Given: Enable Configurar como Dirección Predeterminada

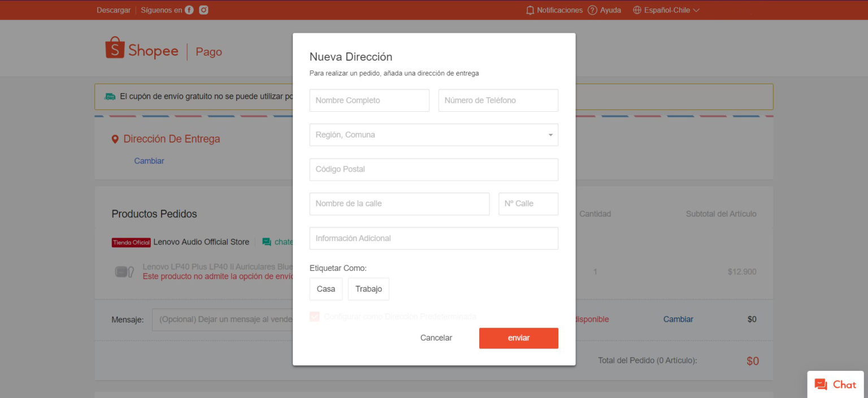Looking at the screenshot, I should [315, 317].
